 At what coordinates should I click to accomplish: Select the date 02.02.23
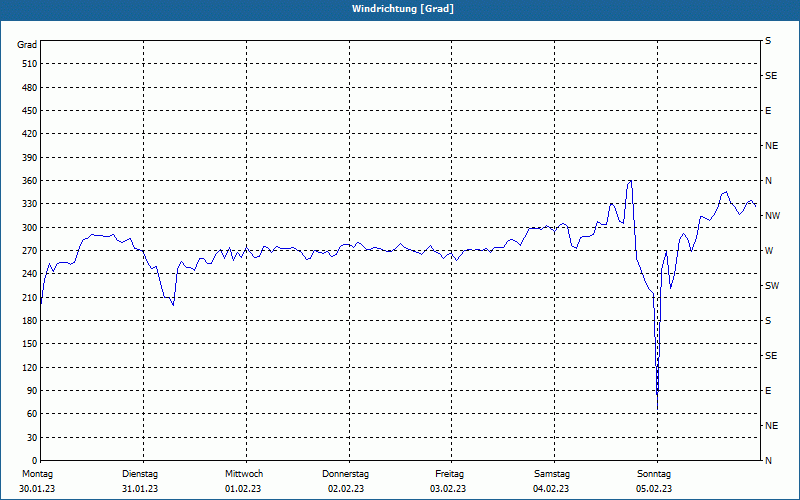(346, 489)
